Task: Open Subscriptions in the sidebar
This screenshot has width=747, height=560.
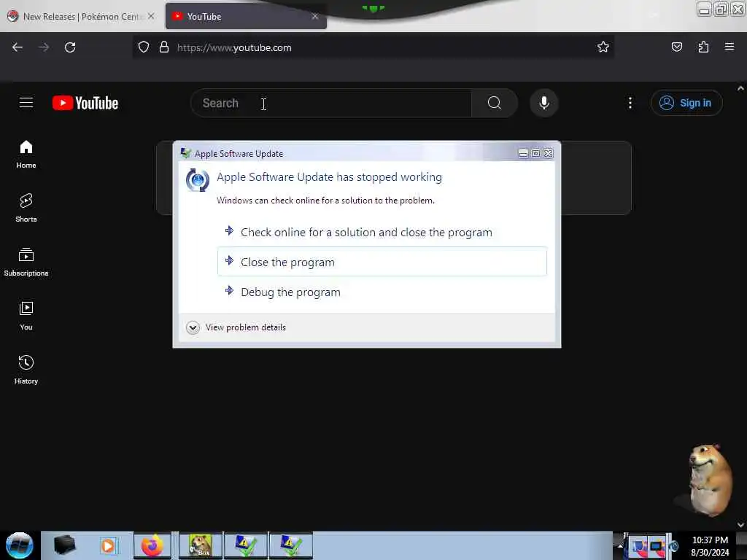Action: click(26, 262)
